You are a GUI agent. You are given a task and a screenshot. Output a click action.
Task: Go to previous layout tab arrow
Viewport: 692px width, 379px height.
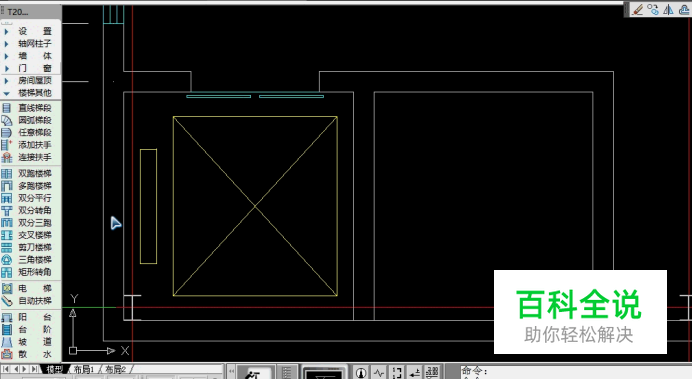tap(16, 369)
